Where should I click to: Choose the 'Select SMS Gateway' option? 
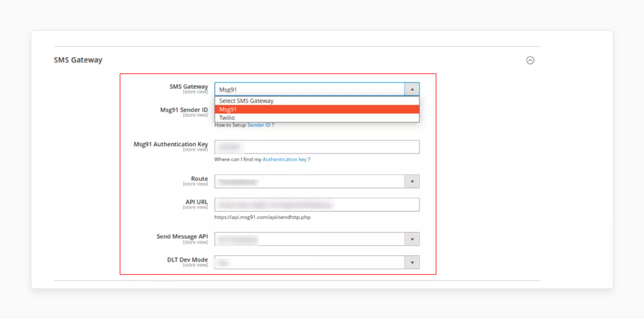317,101
